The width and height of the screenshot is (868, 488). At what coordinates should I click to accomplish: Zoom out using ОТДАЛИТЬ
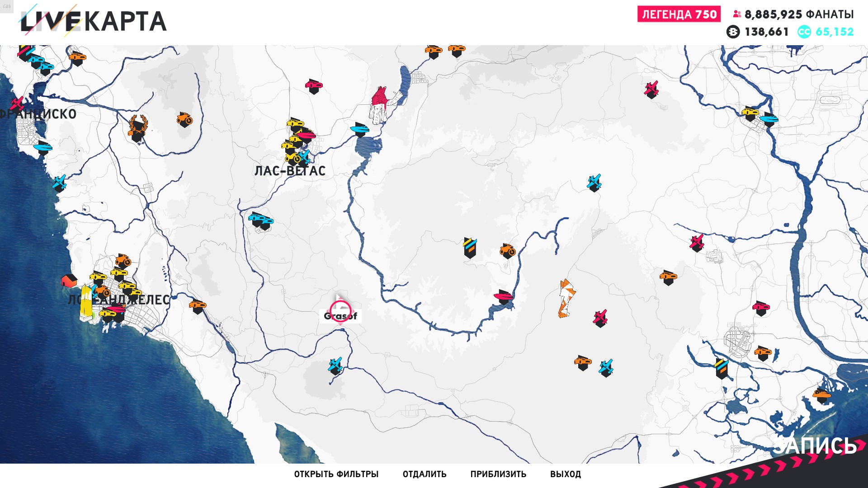tap(425, 474)
